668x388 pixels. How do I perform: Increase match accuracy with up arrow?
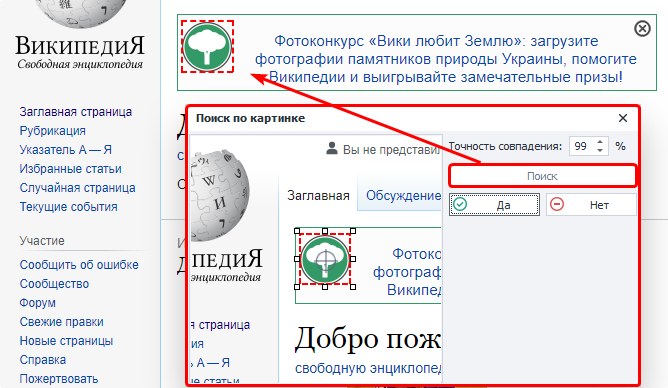[x=600, y=142]
